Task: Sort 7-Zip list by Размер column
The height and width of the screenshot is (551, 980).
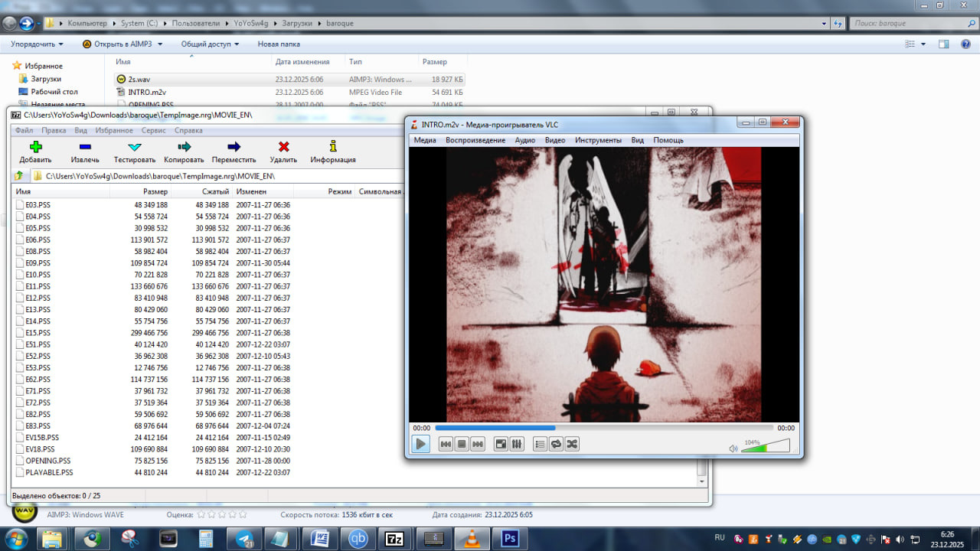Action: (x=140, y=191)
